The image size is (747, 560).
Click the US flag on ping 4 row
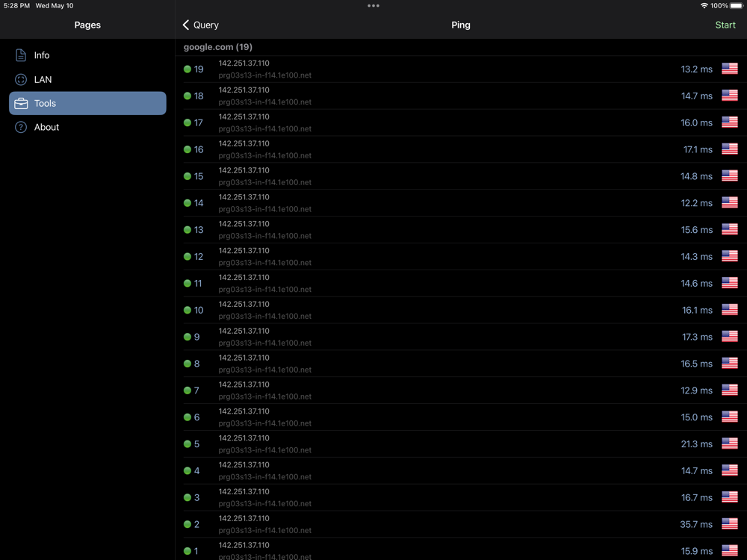(x=729, y=470)
